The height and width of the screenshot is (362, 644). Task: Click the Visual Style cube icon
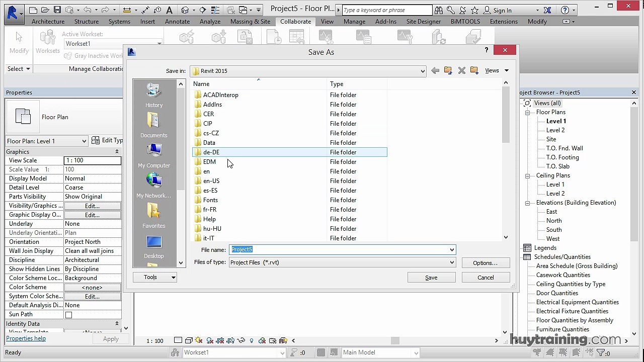(x=189, y=340)
